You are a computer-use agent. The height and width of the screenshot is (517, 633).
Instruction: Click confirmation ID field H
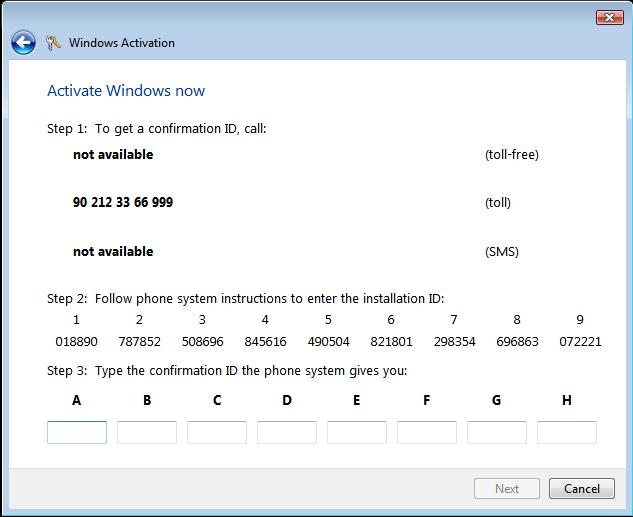(x=567, y=432)
